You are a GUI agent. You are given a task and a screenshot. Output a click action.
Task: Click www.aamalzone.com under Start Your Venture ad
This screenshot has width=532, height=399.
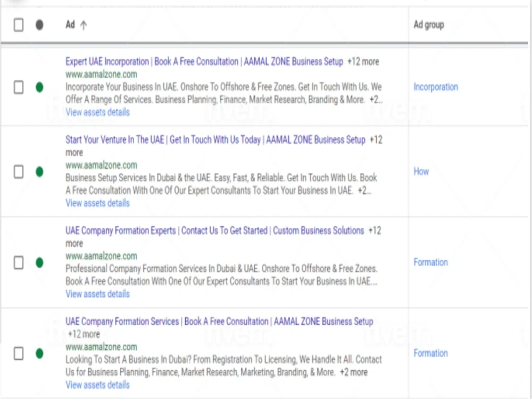[102, 165]
